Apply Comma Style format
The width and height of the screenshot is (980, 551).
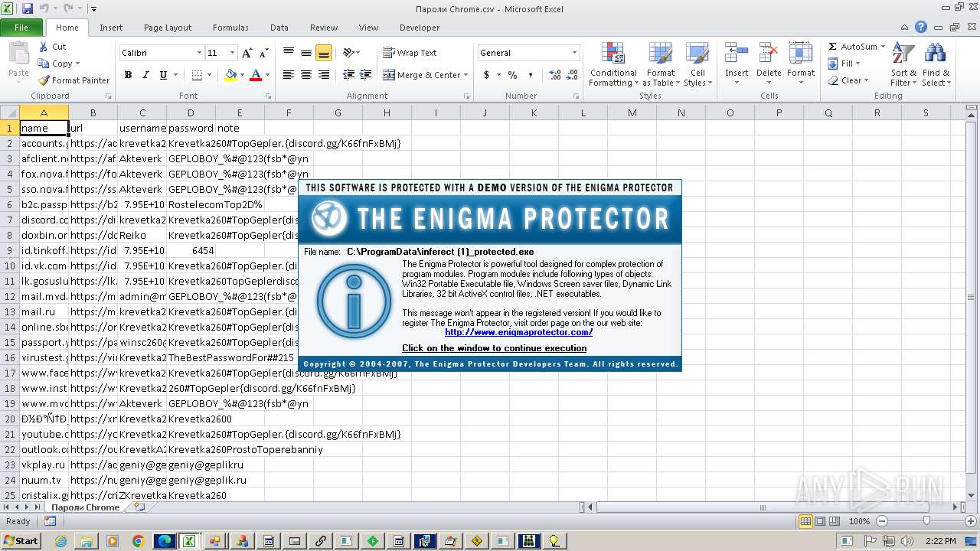pos(531,75)
